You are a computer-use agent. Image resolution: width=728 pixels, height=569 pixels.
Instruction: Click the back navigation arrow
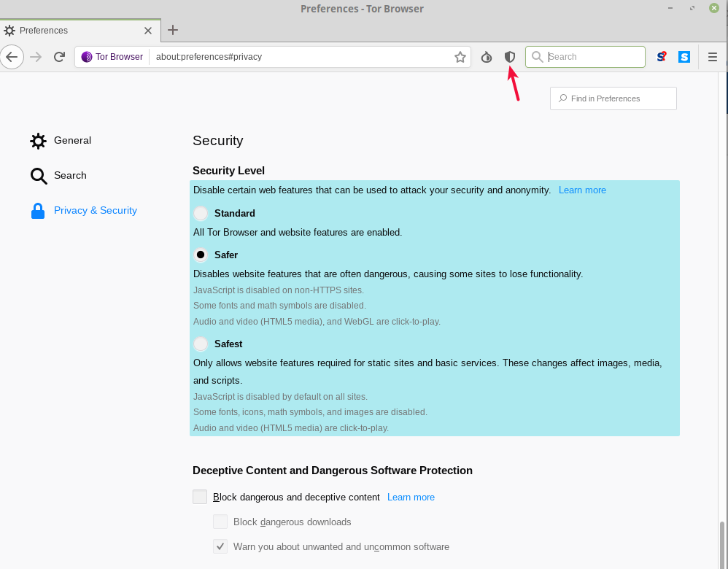[x=12, y=57]
